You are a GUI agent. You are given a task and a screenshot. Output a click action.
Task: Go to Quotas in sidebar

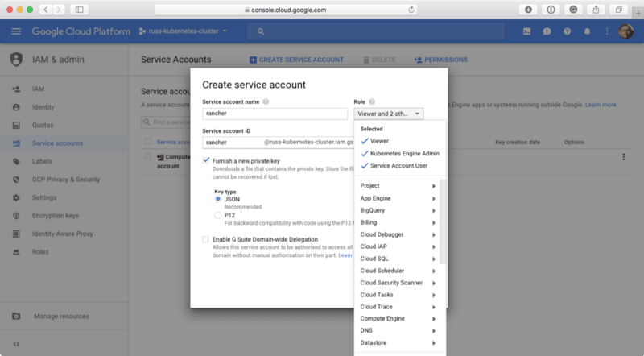43,125
